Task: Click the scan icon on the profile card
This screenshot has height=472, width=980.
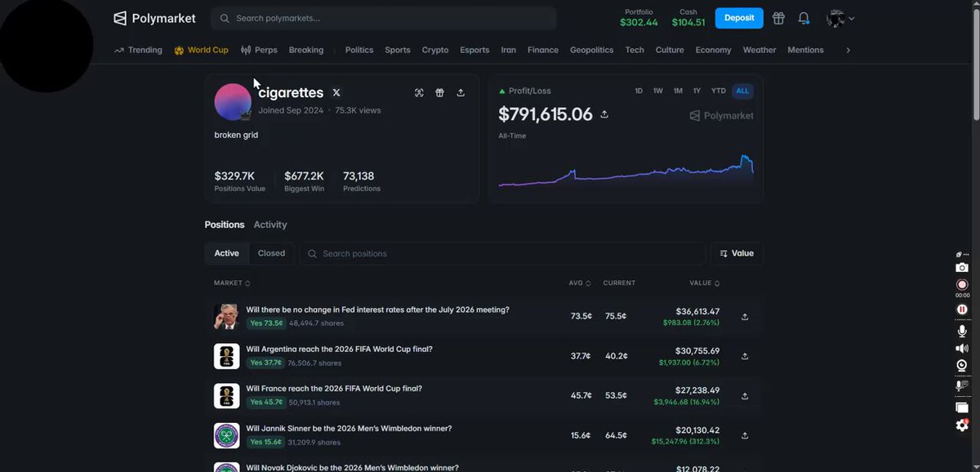Action: 419,93
